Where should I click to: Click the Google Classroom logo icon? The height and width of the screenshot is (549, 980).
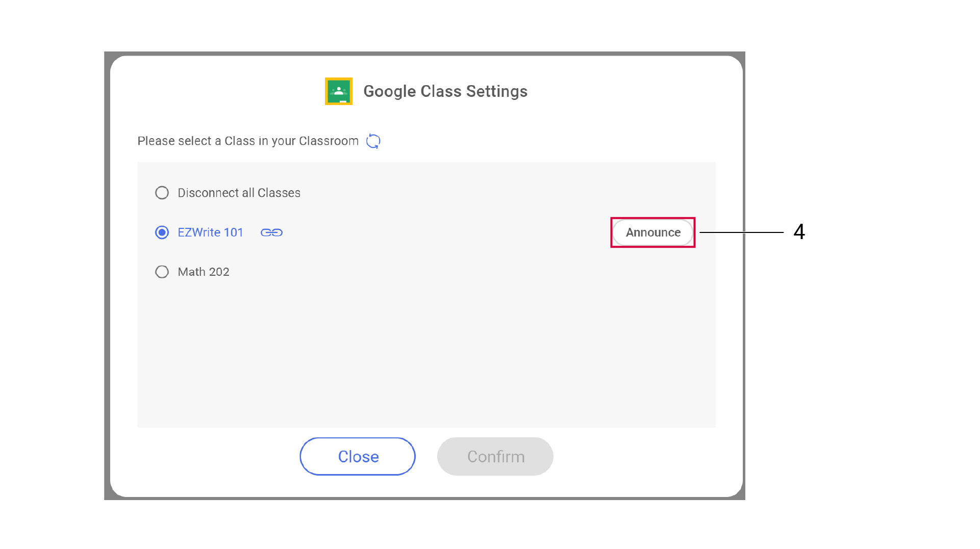pyautogui.click(x=338, y=91)
